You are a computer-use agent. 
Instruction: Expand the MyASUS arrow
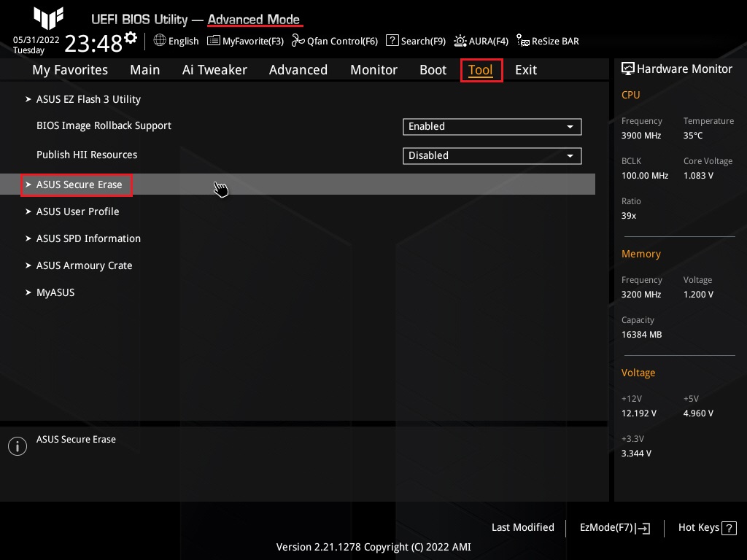28,292
